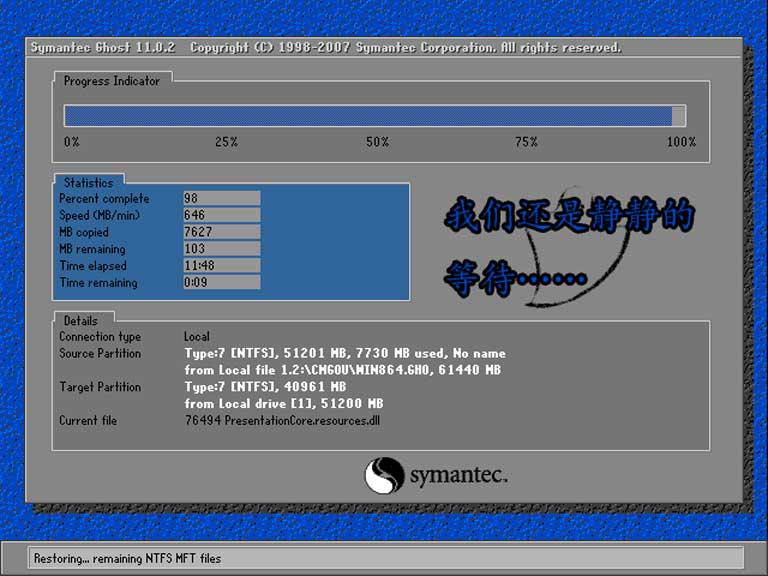
Task: Click the Target Partition type information line
Action: 265,387
